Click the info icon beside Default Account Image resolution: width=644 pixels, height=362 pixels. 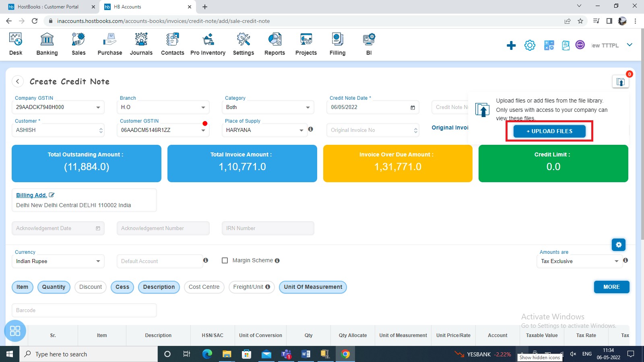pyautogui.click(x=206, y=260)
